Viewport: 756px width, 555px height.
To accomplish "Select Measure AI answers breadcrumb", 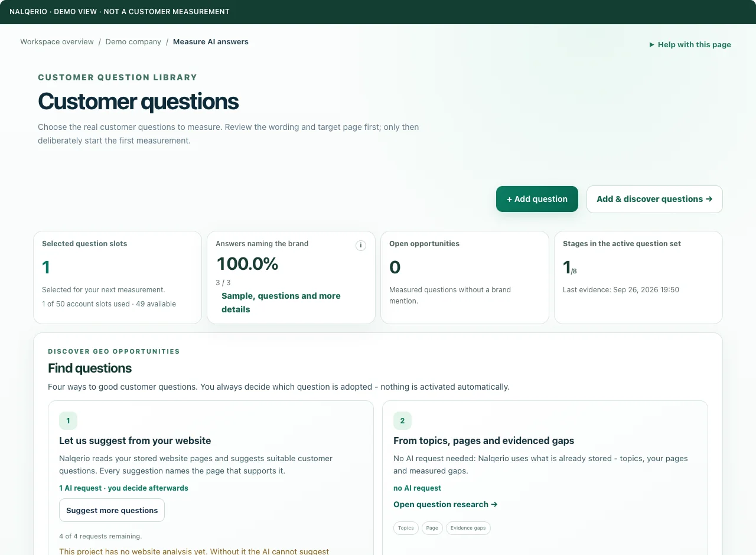I will pyautogui.click(x=211, y=42).
